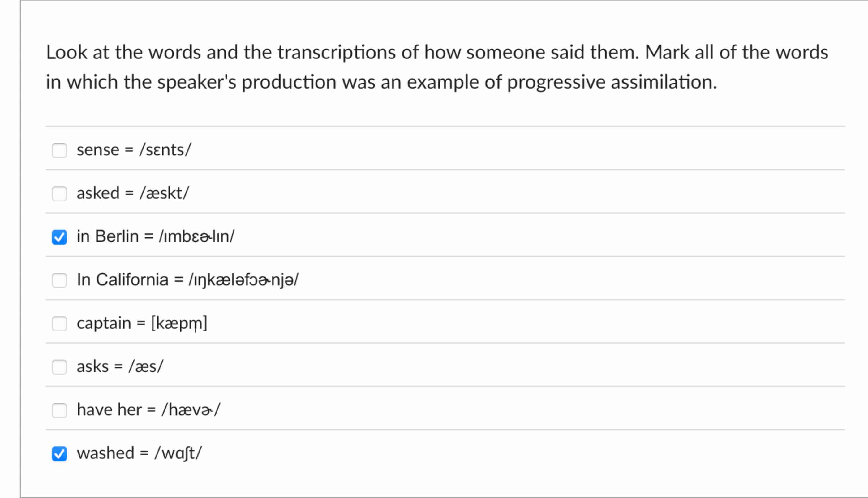This screenshot has width=868, height=498.
Task: Click the 'asks = /æs/' row
Action: coord(120,366)
